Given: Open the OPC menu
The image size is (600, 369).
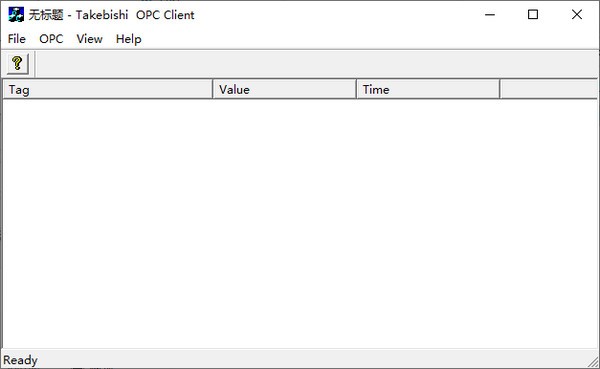Looking at the screenshot, I should pyautogui.click(x=51, y=39).
